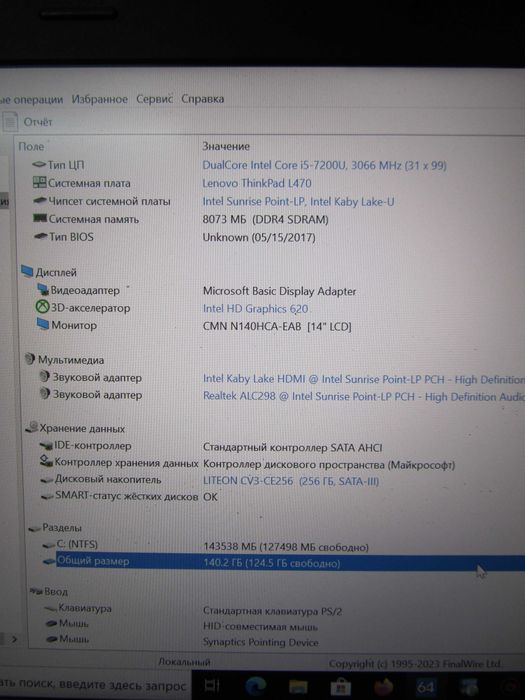Open the Сервис menu
Image resolution: width=525 pixels, height=700 pixels.
pyautogui.click(x=154, y=99)
